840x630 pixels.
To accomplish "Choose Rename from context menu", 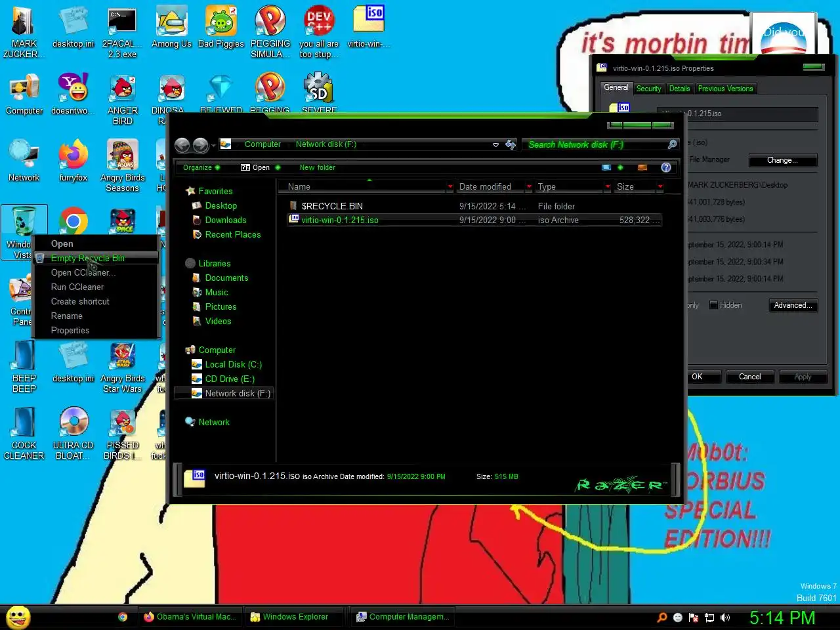I will click(x=96, y=316).
